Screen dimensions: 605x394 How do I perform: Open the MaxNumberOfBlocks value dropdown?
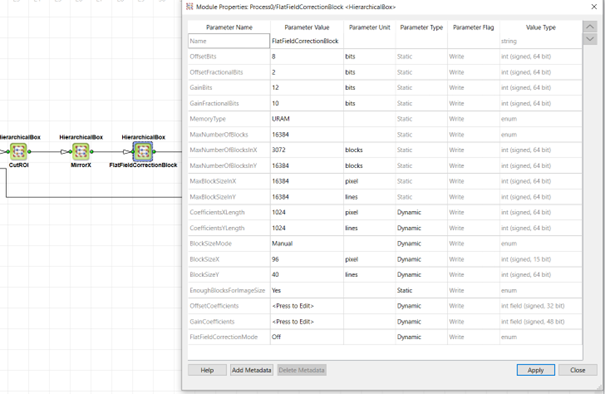[x=307, y=135]
